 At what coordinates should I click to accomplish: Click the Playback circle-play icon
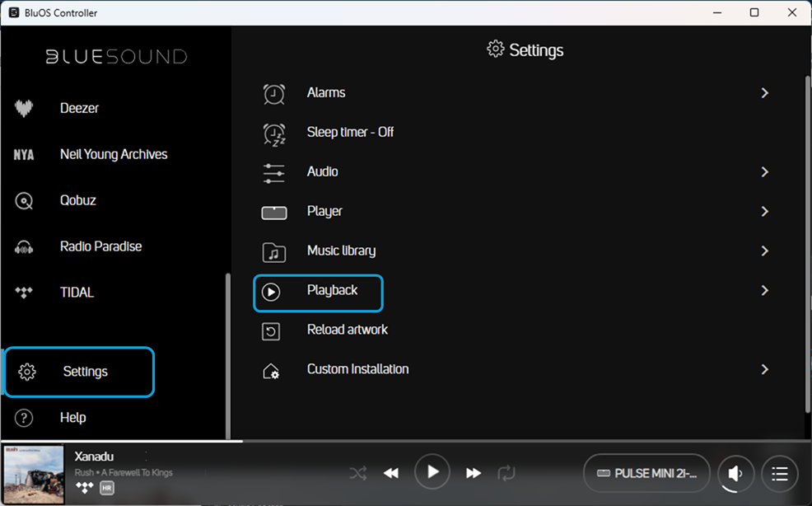coord(271,292)
